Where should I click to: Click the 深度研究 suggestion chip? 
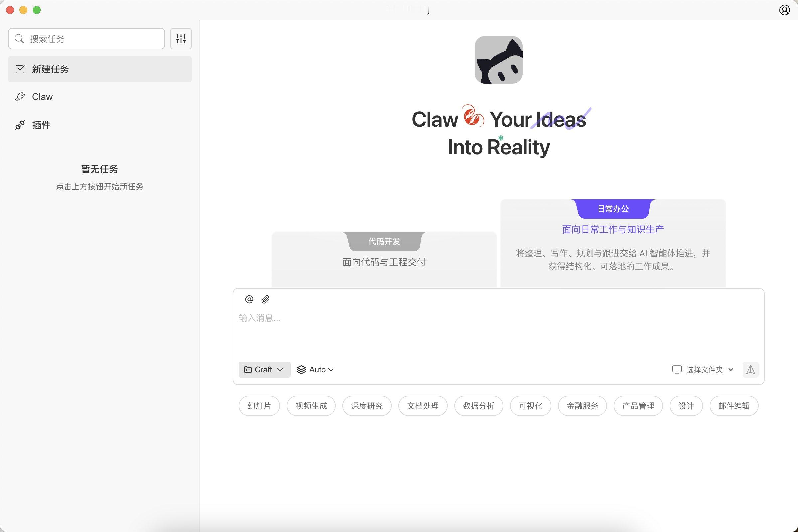[367, 406]
